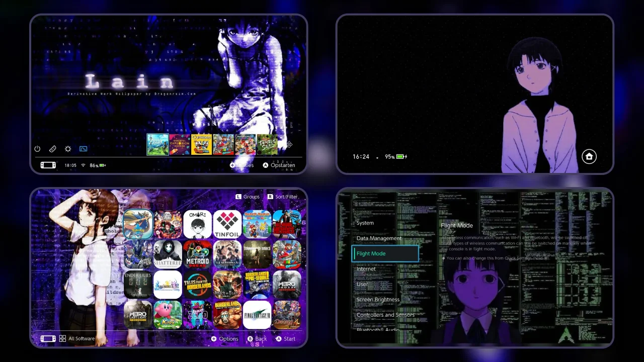
Task: Click the Opties plus button
Action: click(x=242, y=165)
